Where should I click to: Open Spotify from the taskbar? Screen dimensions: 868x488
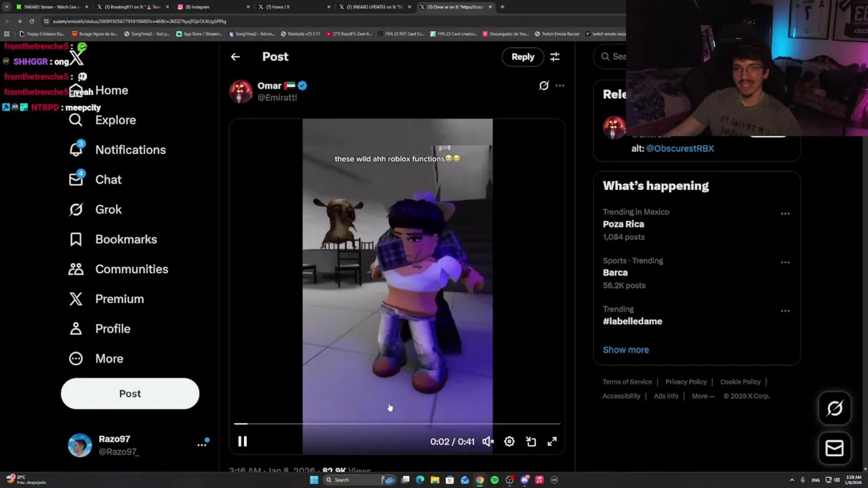pos(494,480)
